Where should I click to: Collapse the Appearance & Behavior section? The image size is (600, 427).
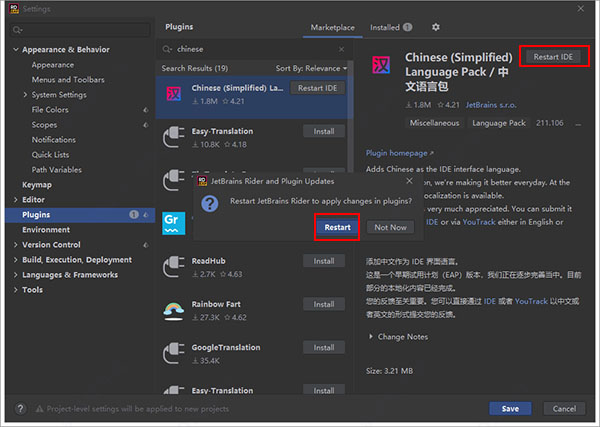15,49
